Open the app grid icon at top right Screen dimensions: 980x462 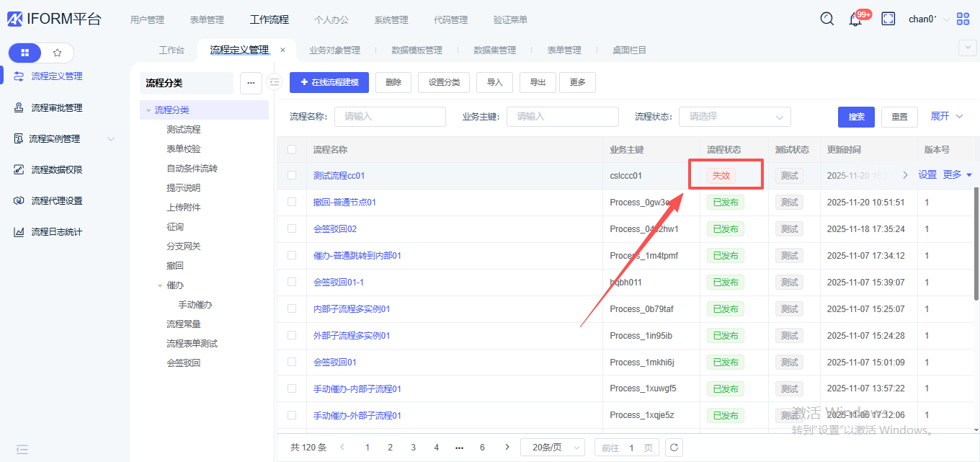963,19
